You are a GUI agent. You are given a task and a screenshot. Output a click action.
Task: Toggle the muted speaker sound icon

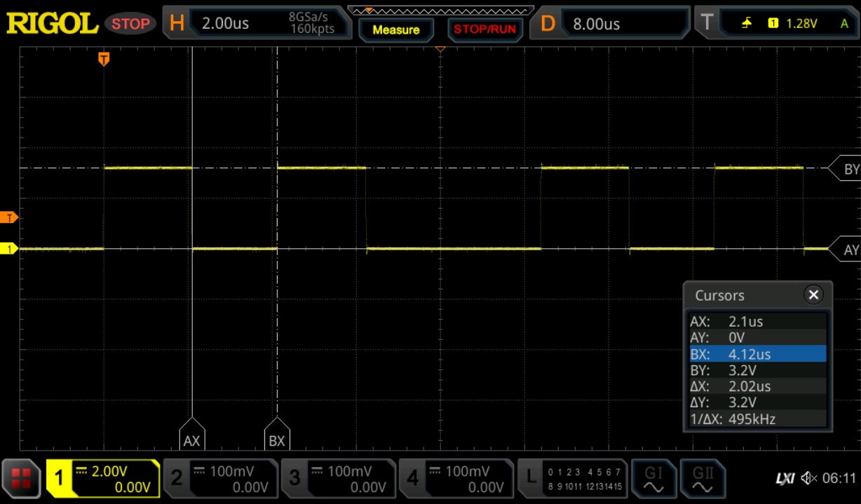(809, 479)
